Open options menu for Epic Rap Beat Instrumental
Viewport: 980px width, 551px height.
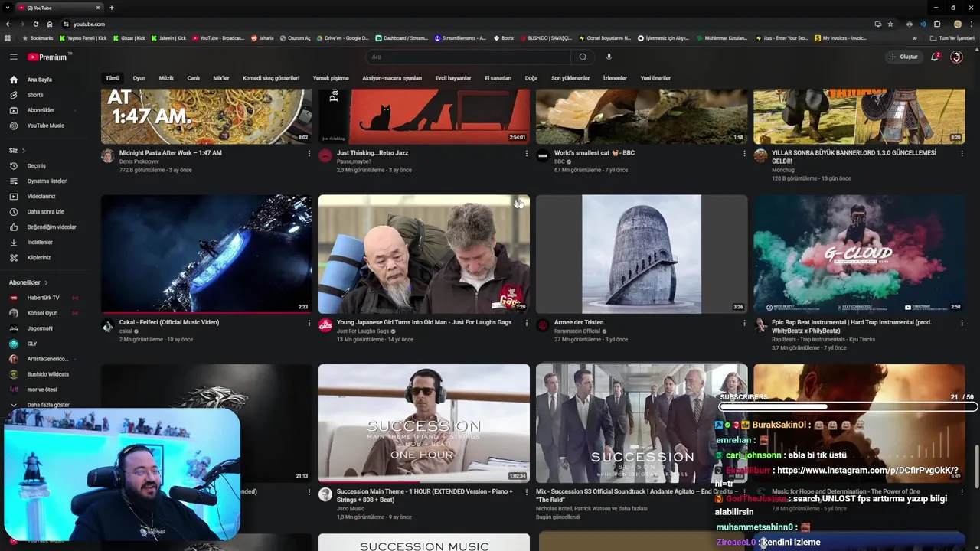point(962,323)
